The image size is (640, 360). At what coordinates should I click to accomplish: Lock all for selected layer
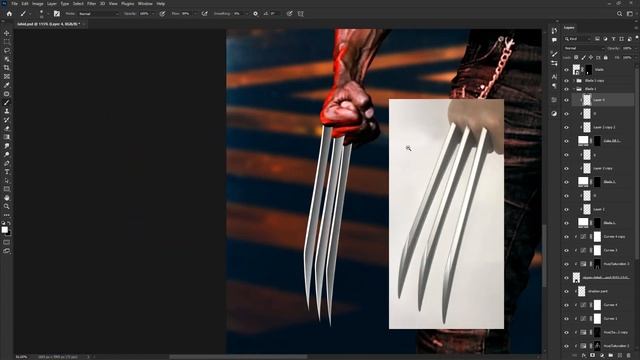pos(606,58)
